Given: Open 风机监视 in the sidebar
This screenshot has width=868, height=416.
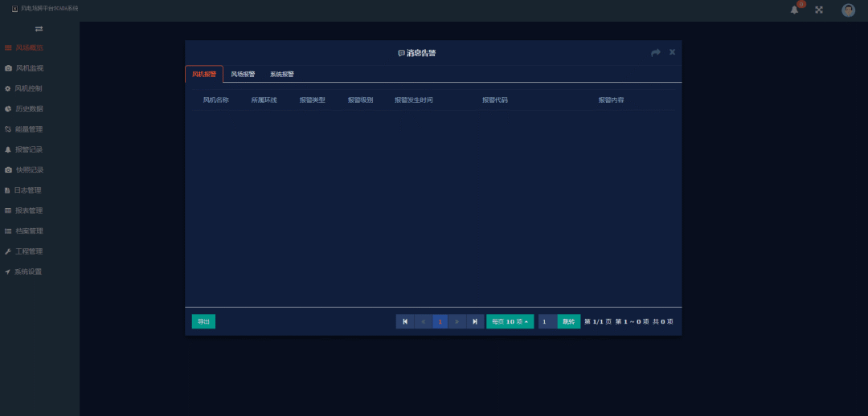Looking at the screenshot, I should point(30,68).
